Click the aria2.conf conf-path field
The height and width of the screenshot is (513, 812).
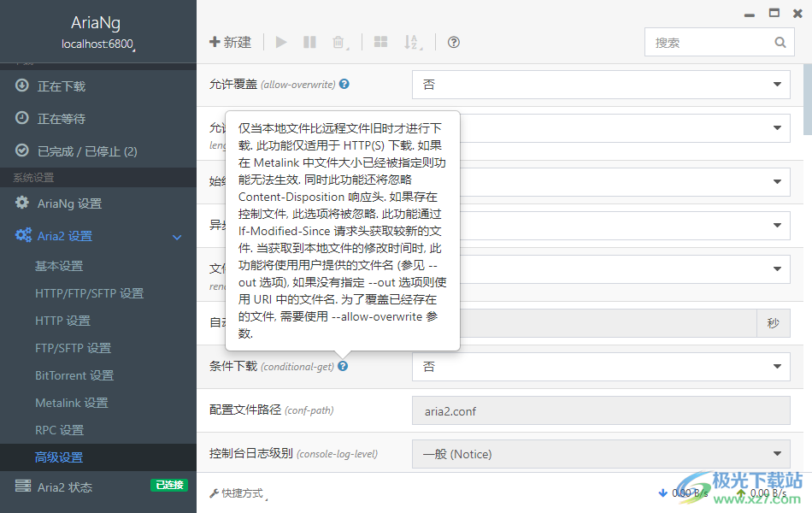(601, 410)
